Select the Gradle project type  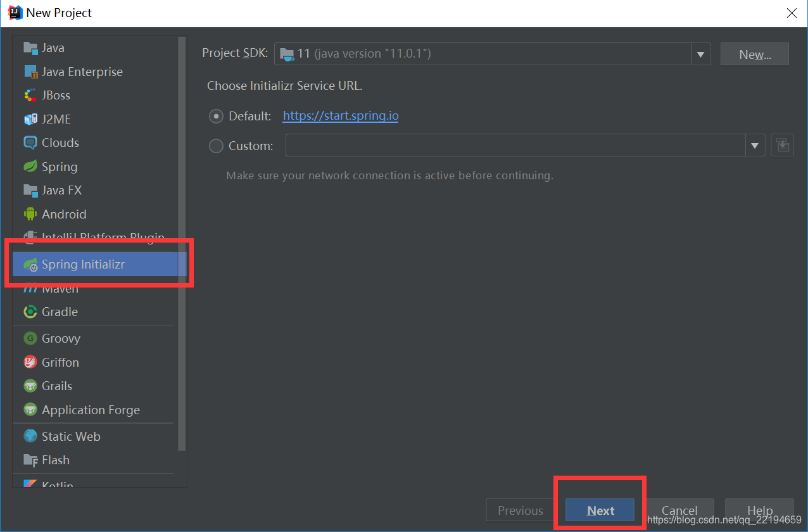(95, 312)
